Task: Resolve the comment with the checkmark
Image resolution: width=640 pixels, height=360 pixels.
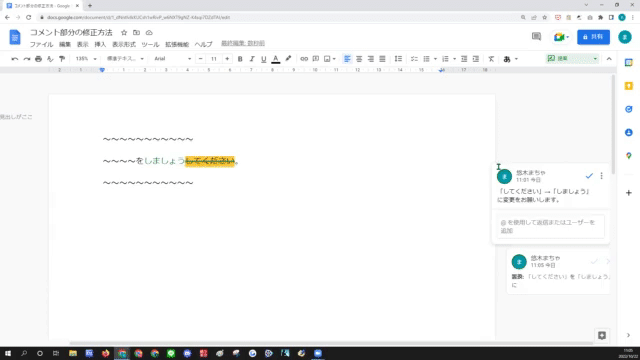Action: [589, 176]
